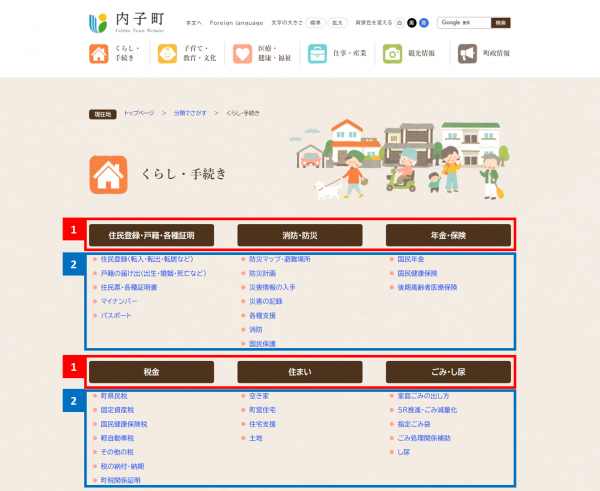Open the 消防 link in the list
The height and width of the screenshot is (491, 600).
pos(256,330)
